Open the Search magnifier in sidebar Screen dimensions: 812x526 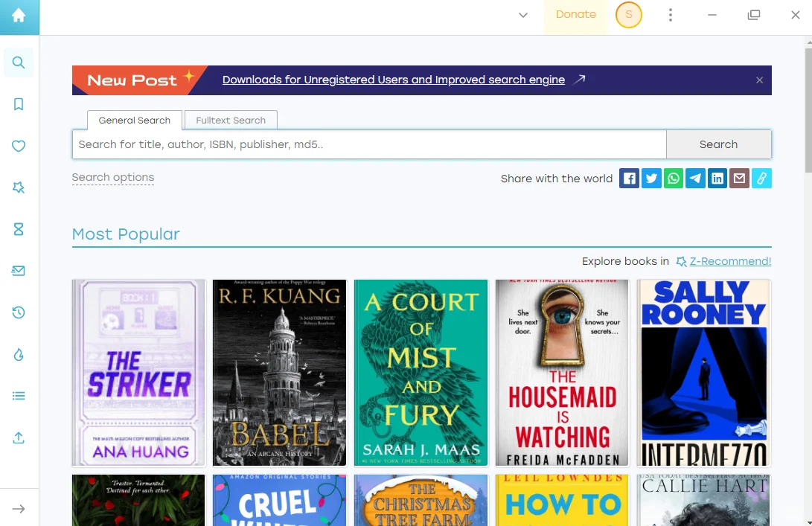click(19, 62)
